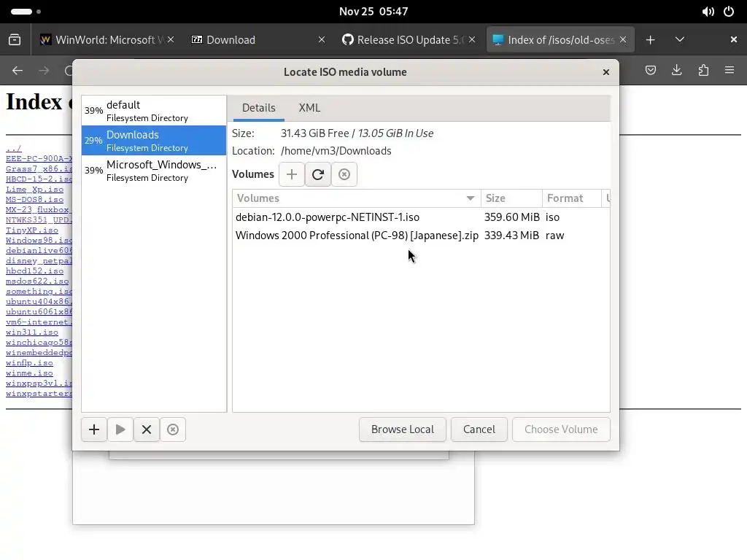Switch to the XML tab
Image resolution: width=747 pixels, height=560 pixels.
click(309, 108)
